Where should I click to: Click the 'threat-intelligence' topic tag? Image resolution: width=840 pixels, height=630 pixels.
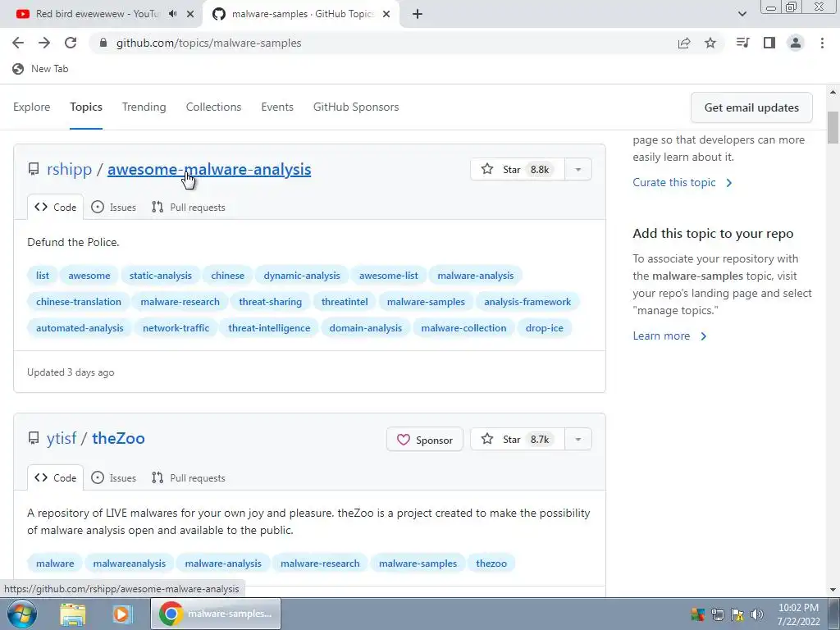[x=269, y=328]
